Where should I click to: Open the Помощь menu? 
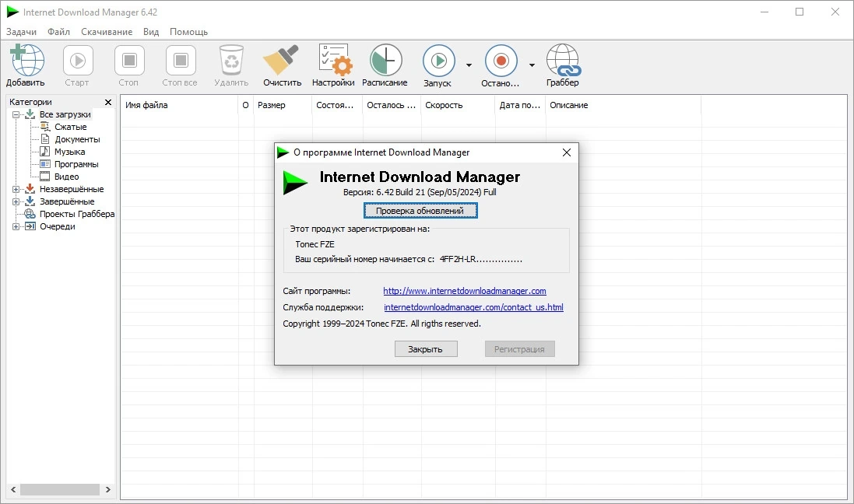188,32
